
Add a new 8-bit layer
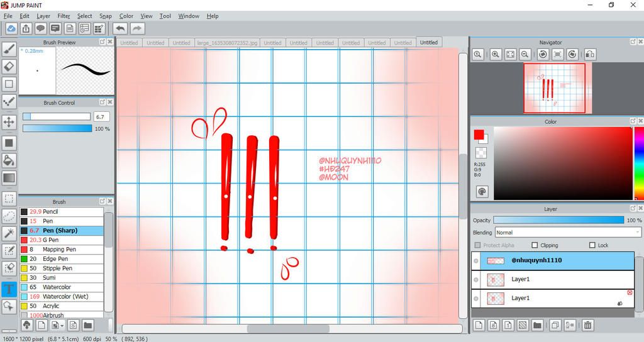(x=493, y=325)
